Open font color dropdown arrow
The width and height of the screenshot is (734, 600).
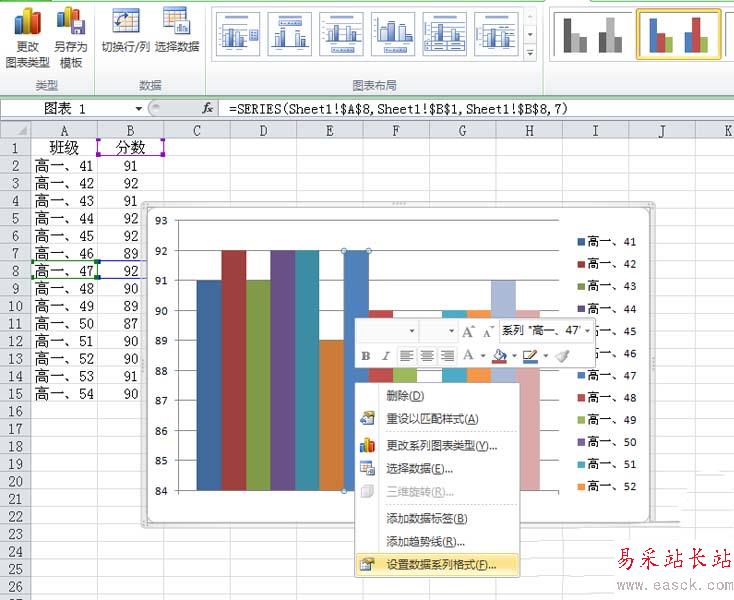483,356
